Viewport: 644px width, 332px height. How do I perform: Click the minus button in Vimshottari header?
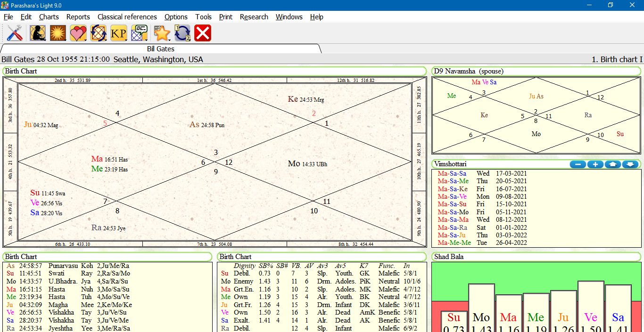[x=578, y=164]
